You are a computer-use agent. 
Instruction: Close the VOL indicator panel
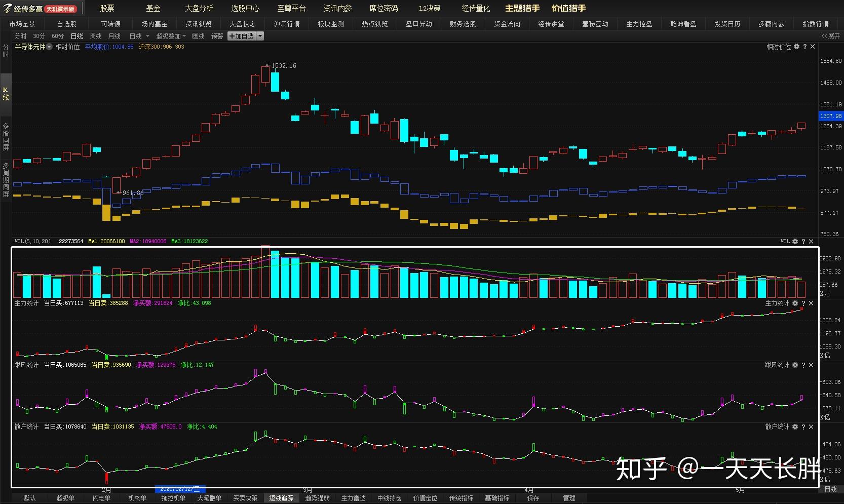pyautogui.click(x=811, y=242)
